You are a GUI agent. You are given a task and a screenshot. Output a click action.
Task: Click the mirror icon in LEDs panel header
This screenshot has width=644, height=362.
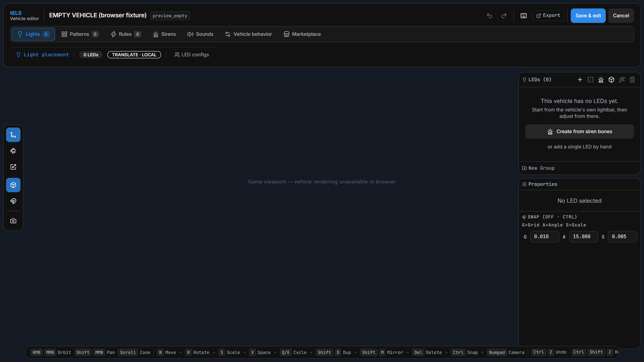tap(590, 80)
